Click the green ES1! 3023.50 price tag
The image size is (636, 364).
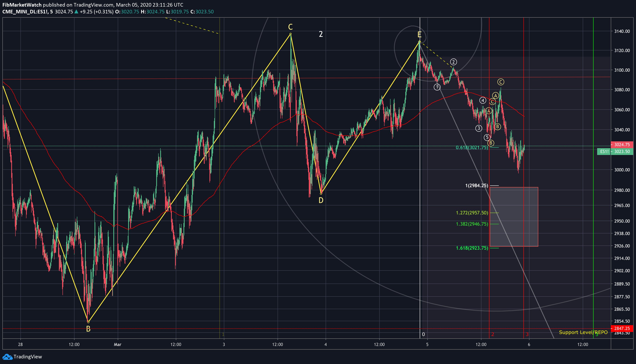coord(615,152)
